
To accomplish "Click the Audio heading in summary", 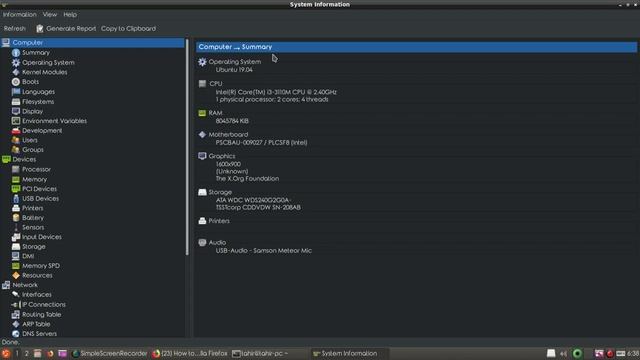I will click(217, 242).
